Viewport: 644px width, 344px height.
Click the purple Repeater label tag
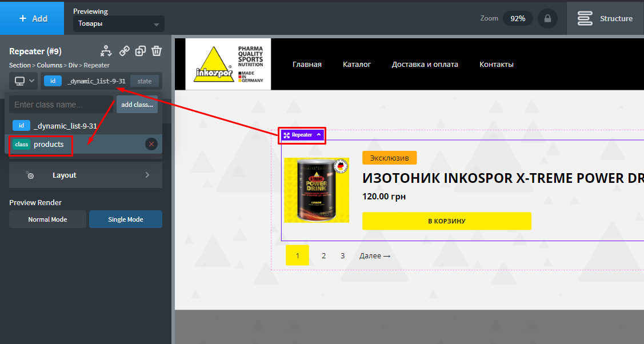[x=302, y=135]
